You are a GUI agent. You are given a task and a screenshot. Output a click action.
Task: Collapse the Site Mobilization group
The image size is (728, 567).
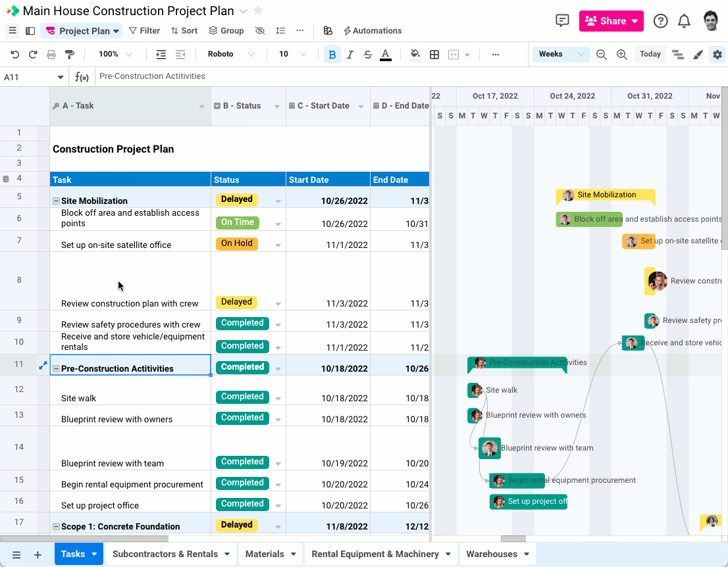coord(56,201)
